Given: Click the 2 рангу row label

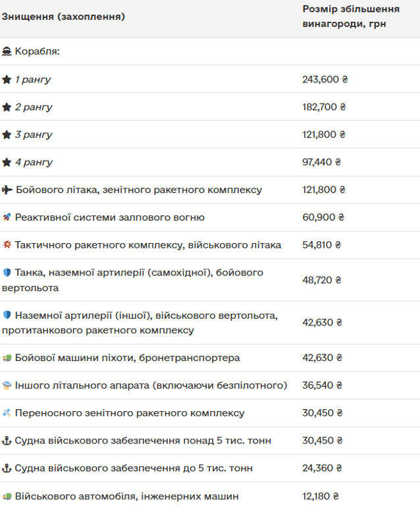Looking at the screenshot, I should click(34, 107).
